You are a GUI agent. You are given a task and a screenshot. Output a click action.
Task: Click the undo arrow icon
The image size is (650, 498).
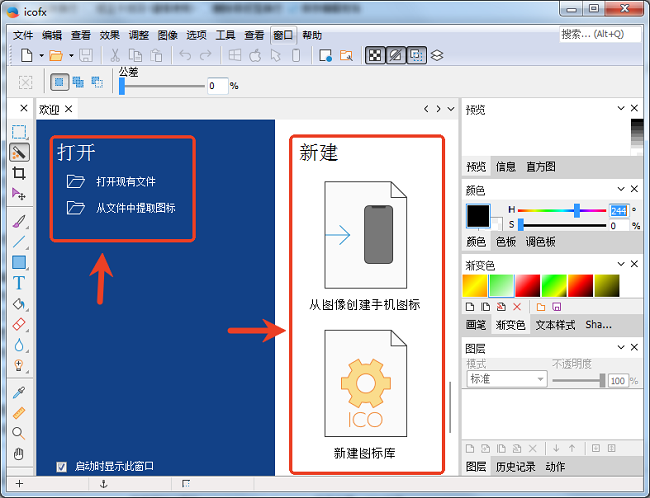click(185, 55)
